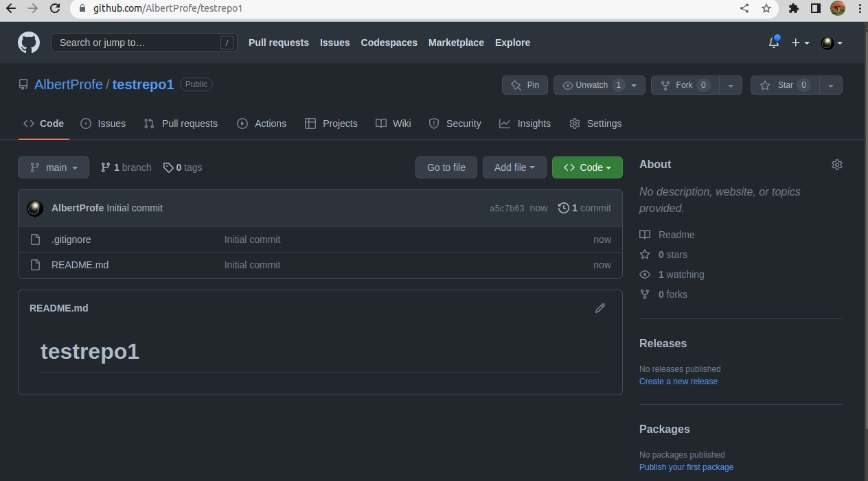This screenshot has width=868, height=481.
Task: Bookmark this page with star icon
Action: coord(766,9)
